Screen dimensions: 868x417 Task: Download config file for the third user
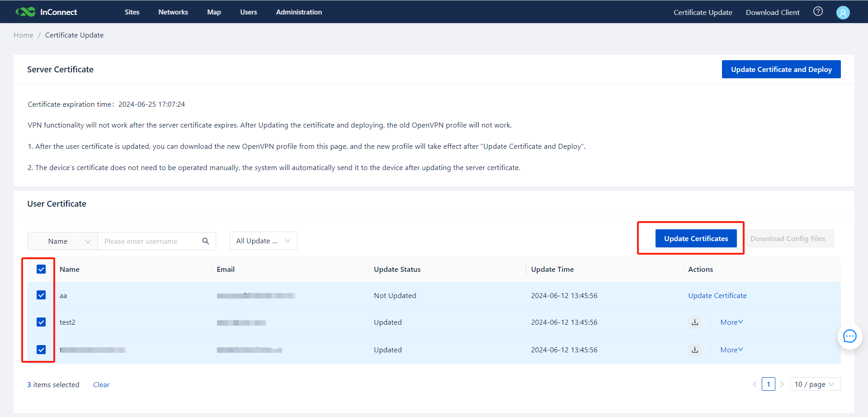click(695, 350)
